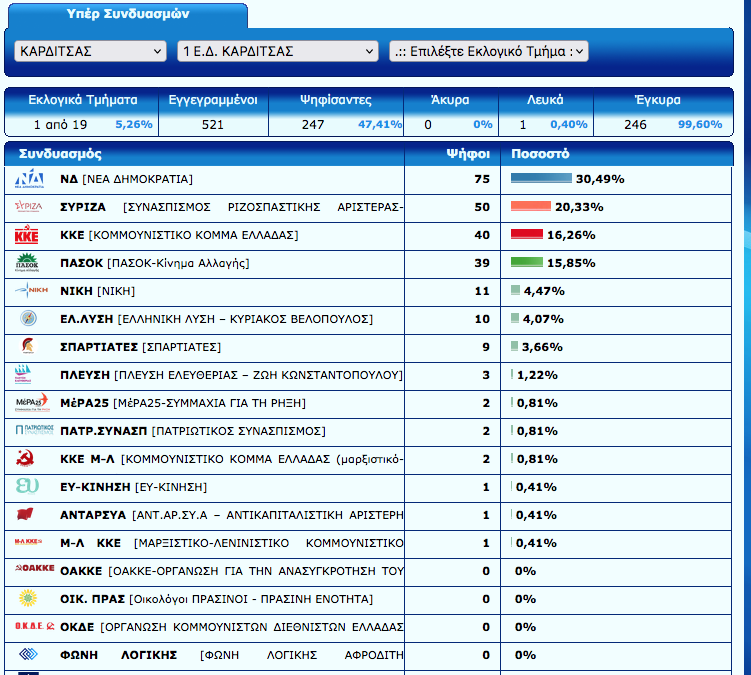Click the ΕΥ-ΚΙΝΗΣΗ party logo

point(27,487)
